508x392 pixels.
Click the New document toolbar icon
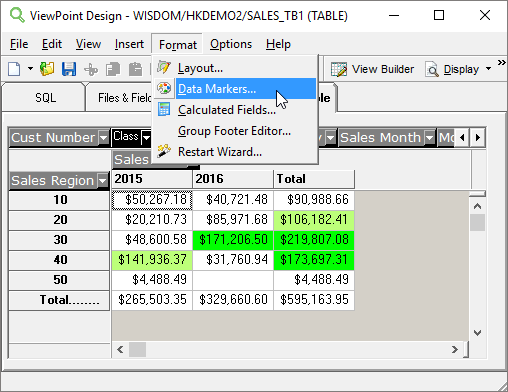(14, 69)
